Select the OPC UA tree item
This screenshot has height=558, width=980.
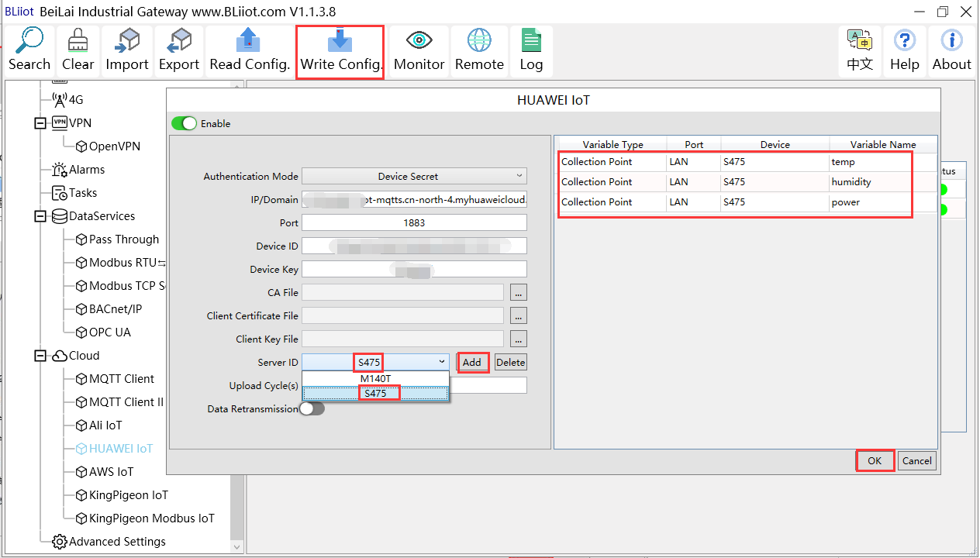point(103,332)
